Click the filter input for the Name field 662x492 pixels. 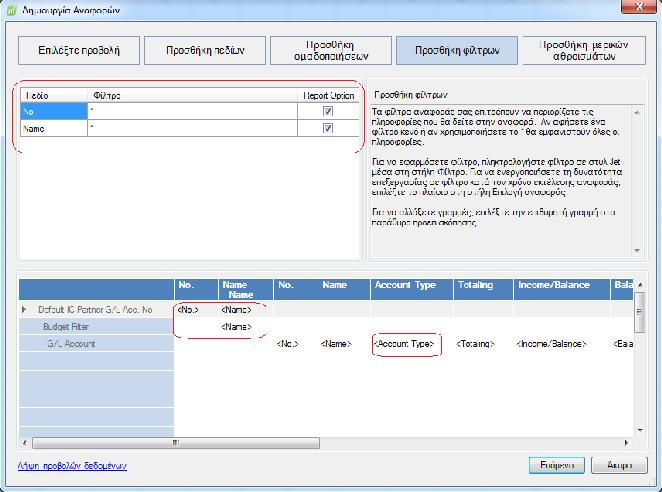pos(192,128)
